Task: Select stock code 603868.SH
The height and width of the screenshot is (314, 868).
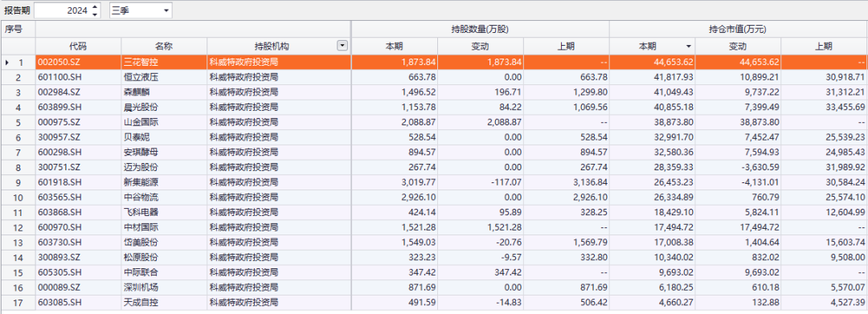Action: (x=78, y=212)
